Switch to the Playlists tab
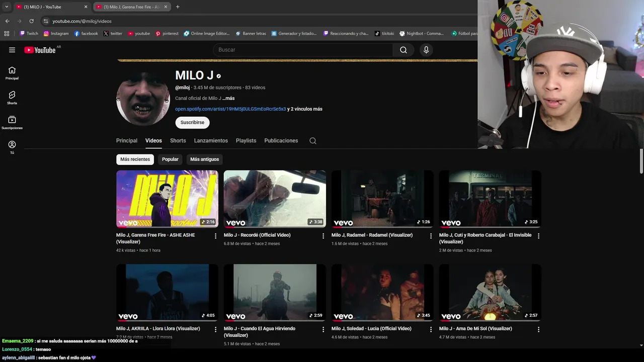Viewport: 644px width, 362px height. pos(246,141)
